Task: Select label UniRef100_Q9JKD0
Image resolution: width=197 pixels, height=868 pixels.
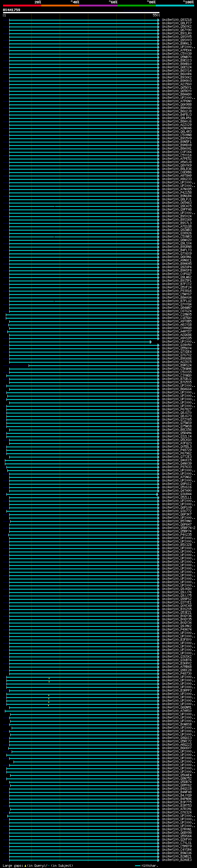Action: (x=176, y=589)
